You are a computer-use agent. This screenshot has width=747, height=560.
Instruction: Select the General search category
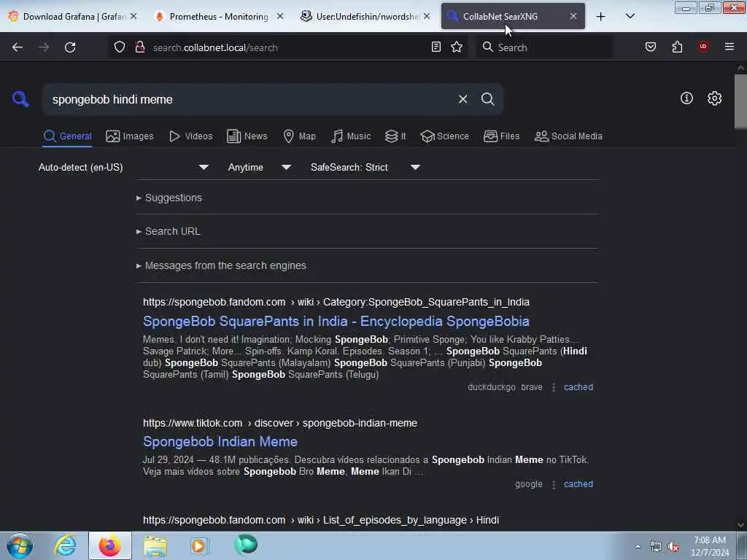67,136
